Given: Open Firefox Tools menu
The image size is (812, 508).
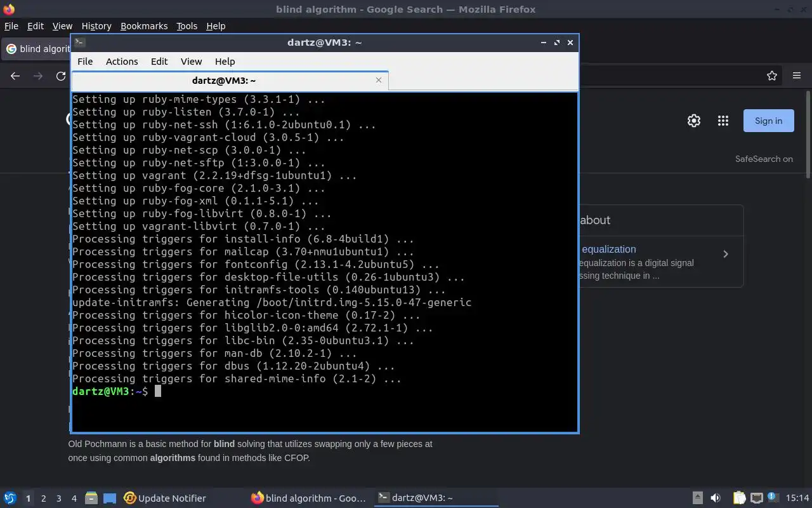Looking at the screenshot, I should click(187, 26).
